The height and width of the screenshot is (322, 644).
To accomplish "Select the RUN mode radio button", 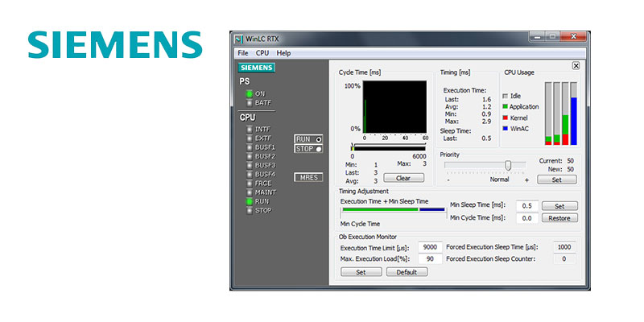I will click(x=319, y=139).
